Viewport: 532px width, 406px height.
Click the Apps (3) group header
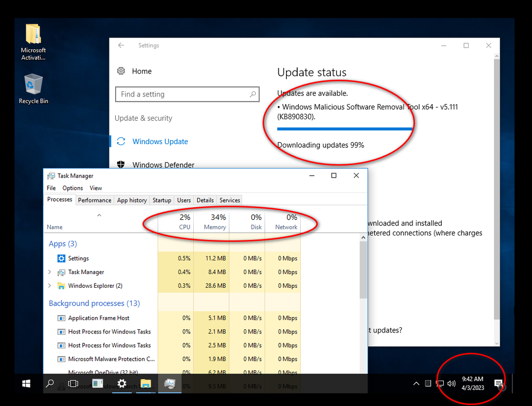click(x=63, y=244)
